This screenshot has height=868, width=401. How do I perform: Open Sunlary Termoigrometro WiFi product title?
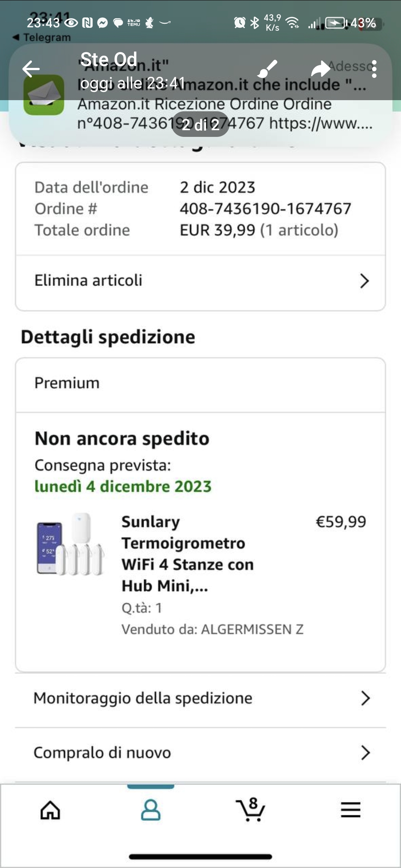click(188, 553)
